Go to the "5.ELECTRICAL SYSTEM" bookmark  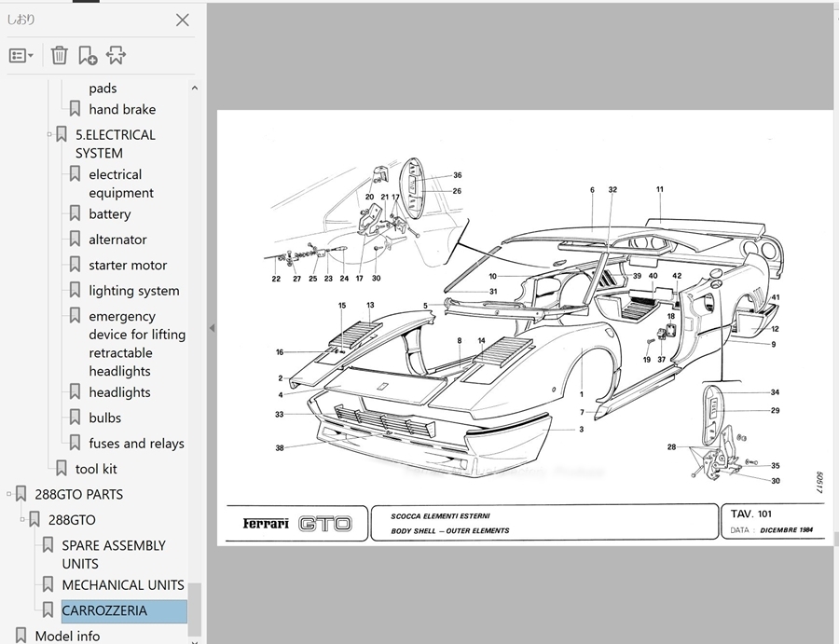116,144
